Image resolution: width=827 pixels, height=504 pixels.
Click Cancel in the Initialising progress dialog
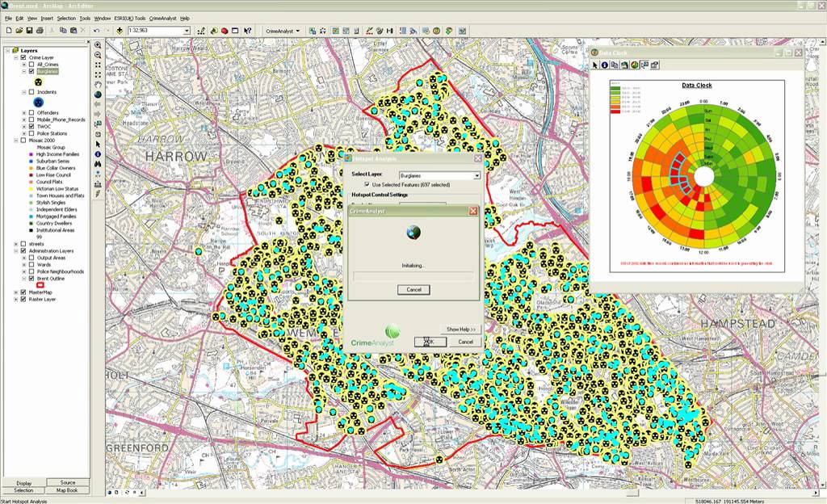tap(413, 289)
